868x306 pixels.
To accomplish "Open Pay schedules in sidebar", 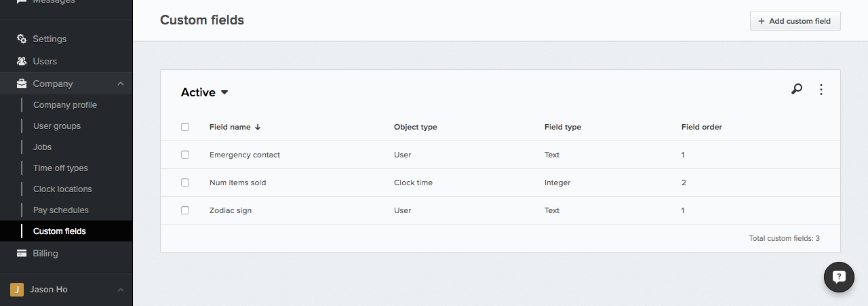I will [x=61, y=210].
